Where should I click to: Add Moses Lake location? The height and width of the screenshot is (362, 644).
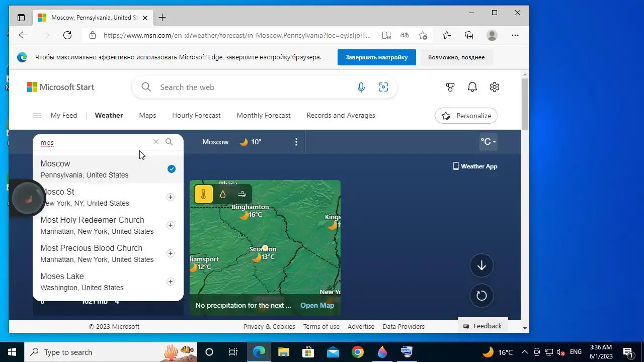pos(171,282)
